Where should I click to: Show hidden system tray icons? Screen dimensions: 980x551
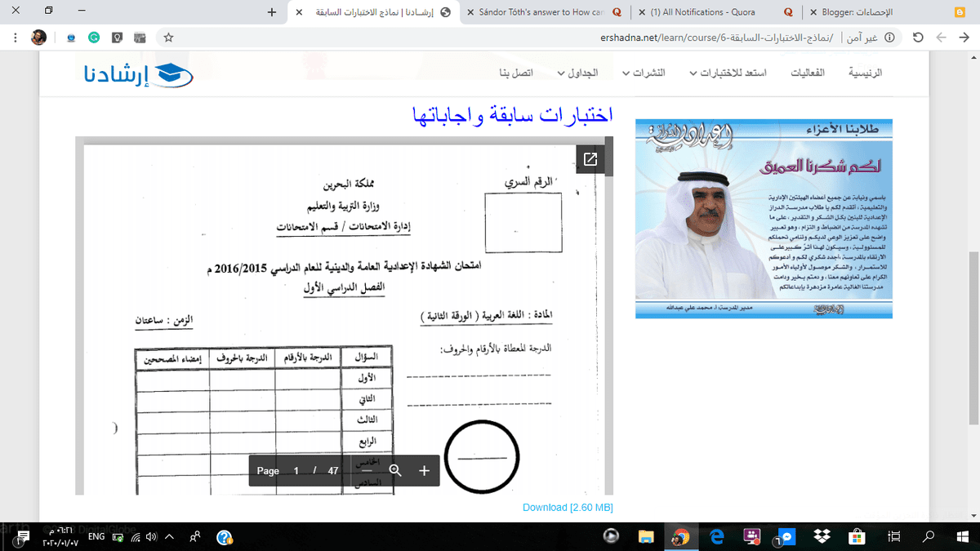pos(170,537)
